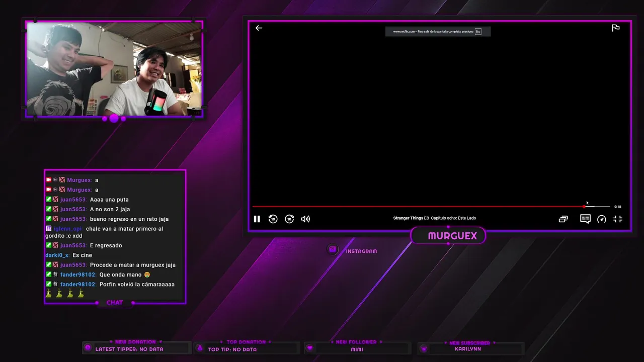Click message "E regresado"
This screenshot has height=362, width=644.
[x=106, y=245]
